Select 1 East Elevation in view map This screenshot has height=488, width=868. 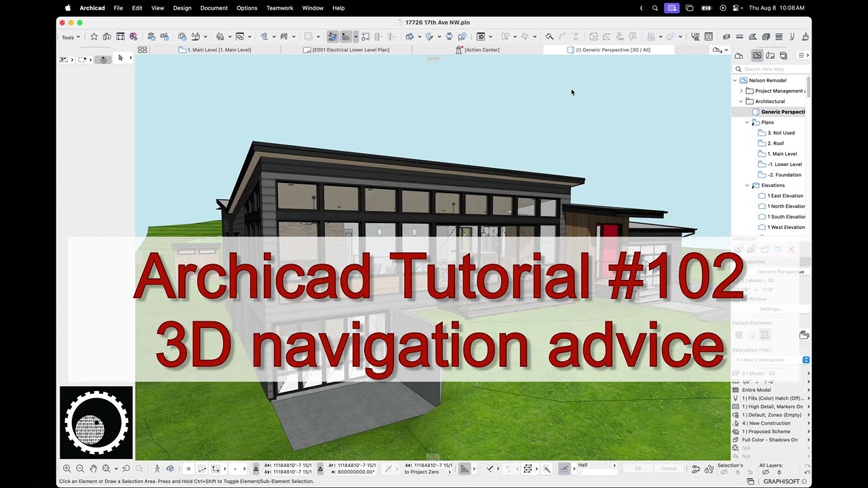pos(785,196)
